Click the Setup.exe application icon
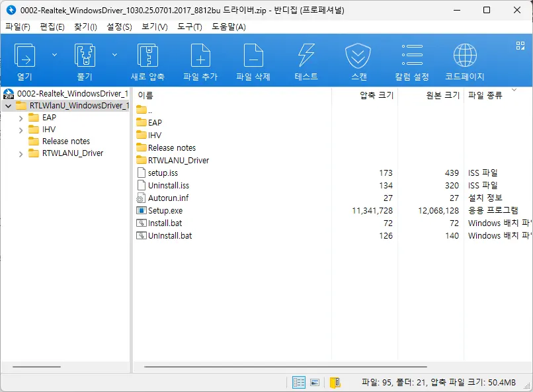Viewport: 533px width, 392px height. point(141,211)
